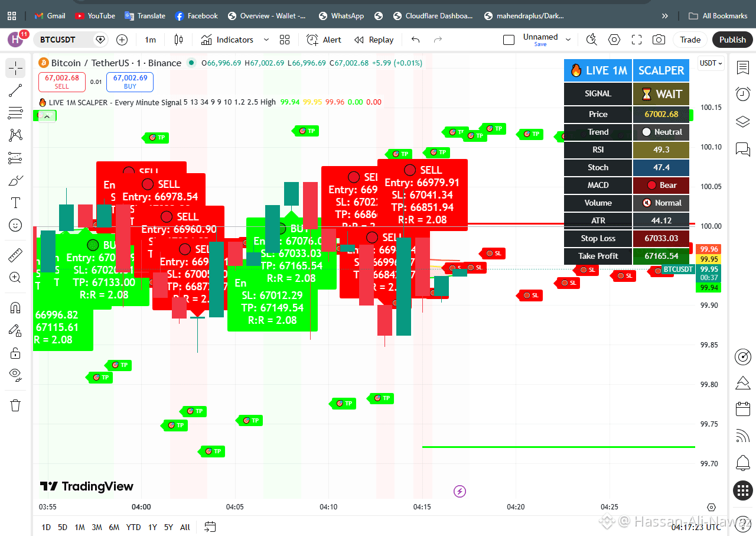The image size is (756, 536).
Task: Select the 1D date range
Action: pos(45,527)
